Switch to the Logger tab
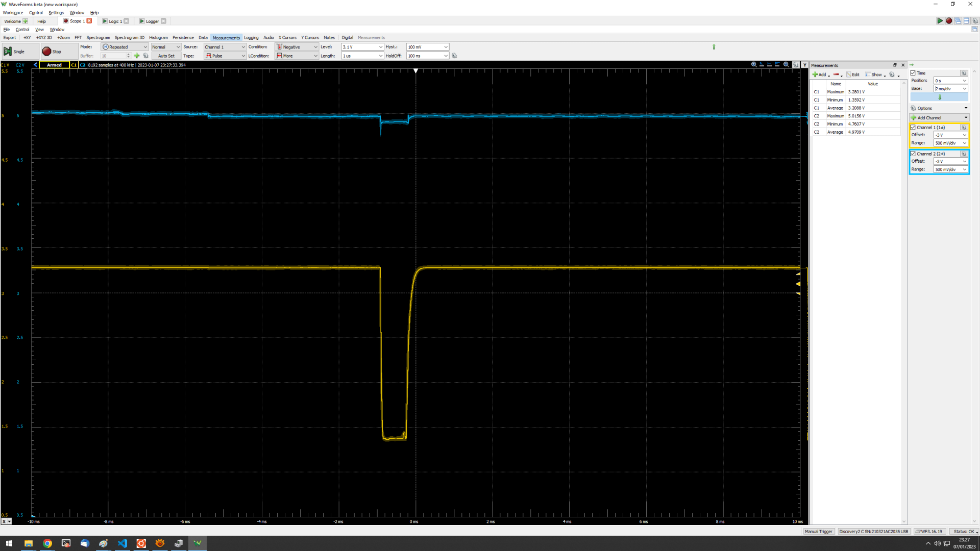 (152, 21)
